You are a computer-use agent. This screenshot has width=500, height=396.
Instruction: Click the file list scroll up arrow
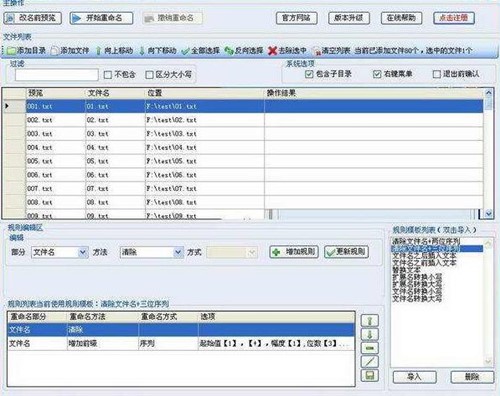pyautogui.click(x=489, y=93)
